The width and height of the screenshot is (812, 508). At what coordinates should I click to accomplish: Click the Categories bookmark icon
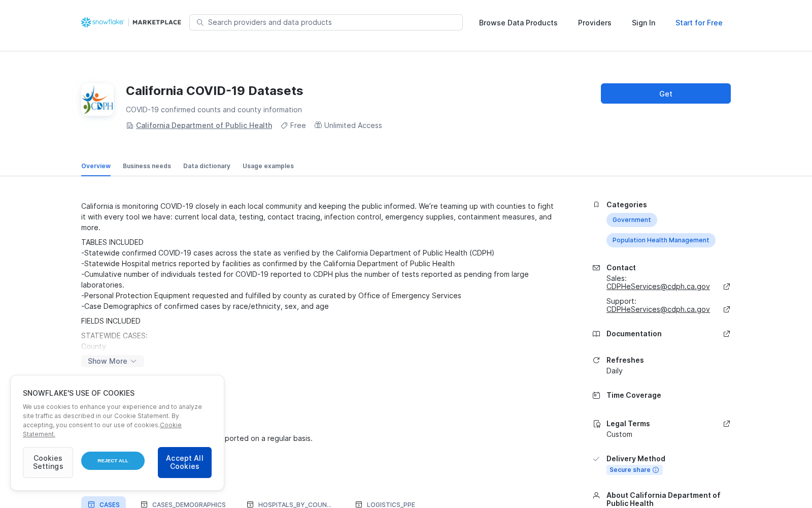point(596,205)
